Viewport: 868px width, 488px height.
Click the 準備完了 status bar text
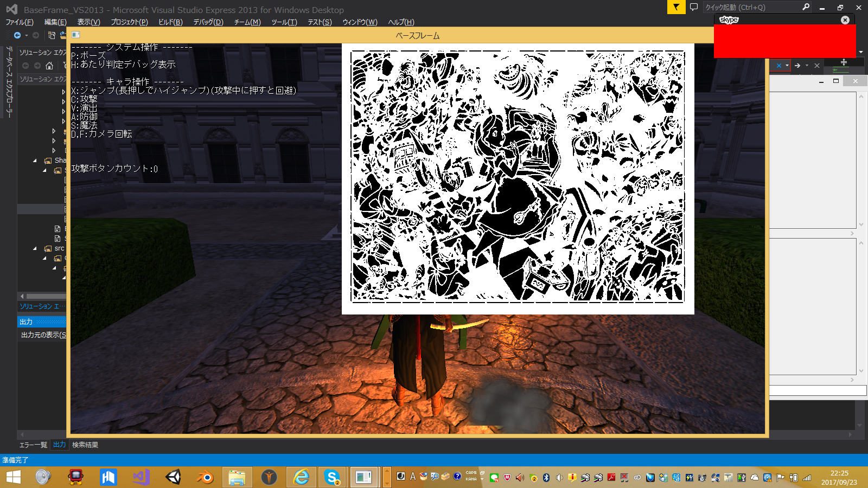(x=15, y=460)
